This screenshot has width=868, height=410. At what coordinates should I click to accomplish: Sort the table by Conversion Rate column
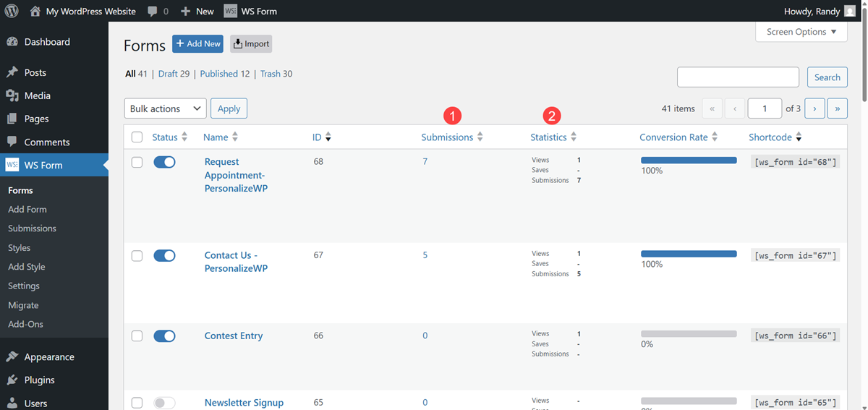point(673,137)
